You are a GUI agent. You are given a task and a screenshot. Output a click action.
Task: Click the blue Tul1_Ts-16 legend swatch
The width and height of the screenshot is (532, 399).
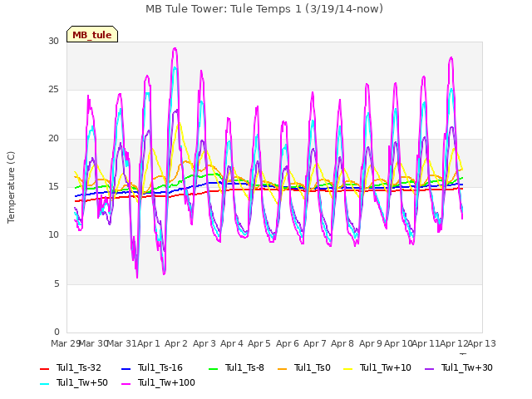point(126,368)
